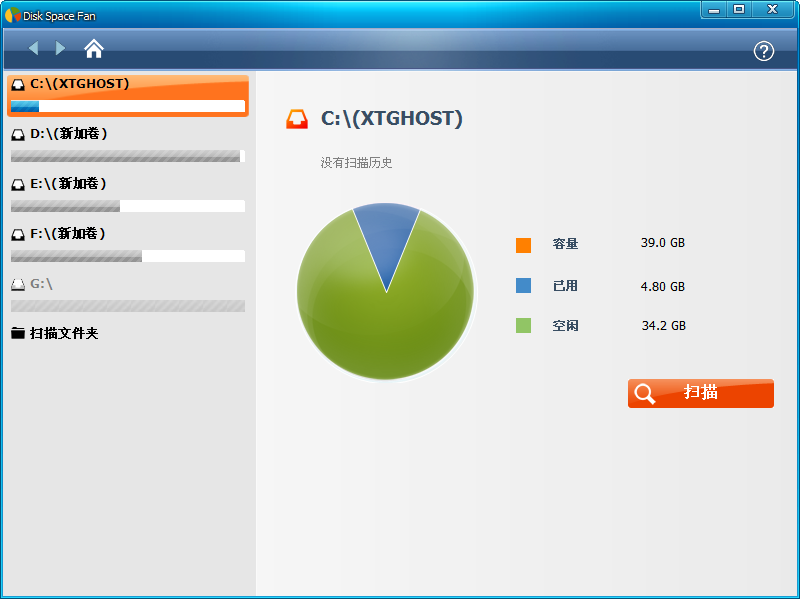Click the red drive icon beside C:\(XTGHOST) heading
The width and height of the screenshot is (800, 599).
click(x=297, y=119)
